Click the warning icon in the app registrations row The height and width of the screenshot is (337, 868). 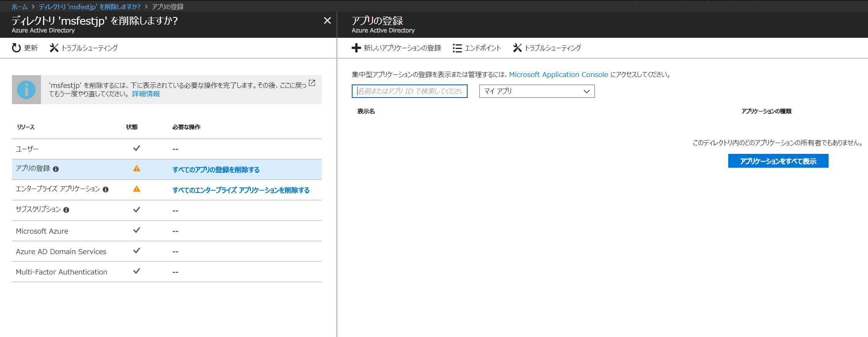click(x=137, y=169)
